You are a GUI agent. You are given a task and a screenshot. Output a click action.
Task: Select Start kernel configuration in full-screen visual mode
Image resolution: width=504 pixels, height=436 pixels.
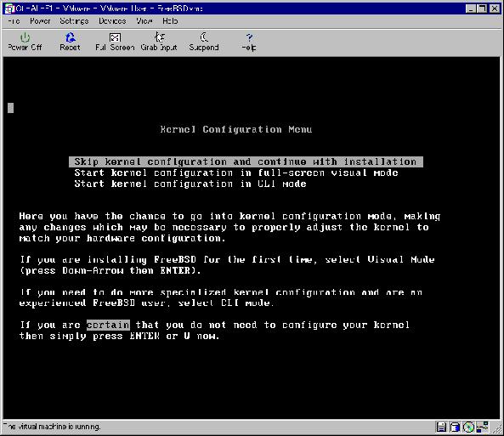236,173
